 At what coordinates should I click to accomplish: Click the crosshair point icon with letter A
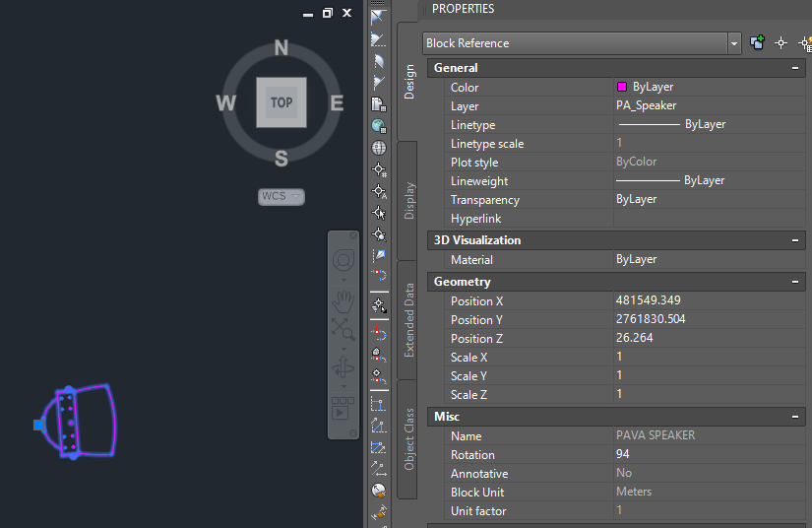pos(379,192)
